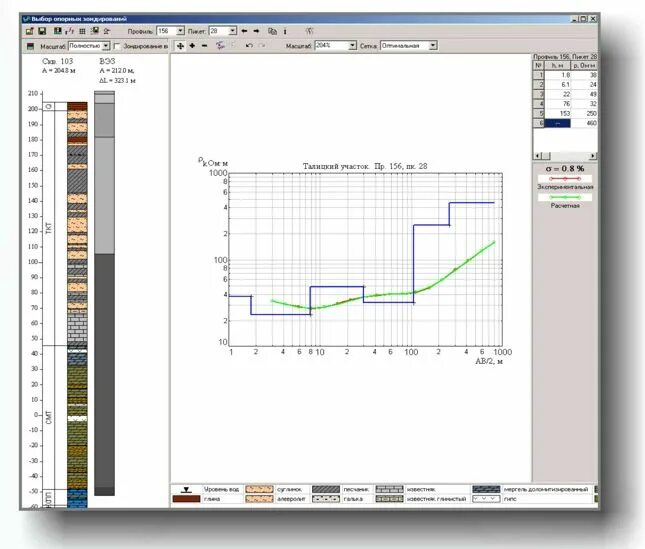Image resolution: width=645 pixels, height=549 pixels.
Task: Click the plus zoom-in icon
Action: 192,46
